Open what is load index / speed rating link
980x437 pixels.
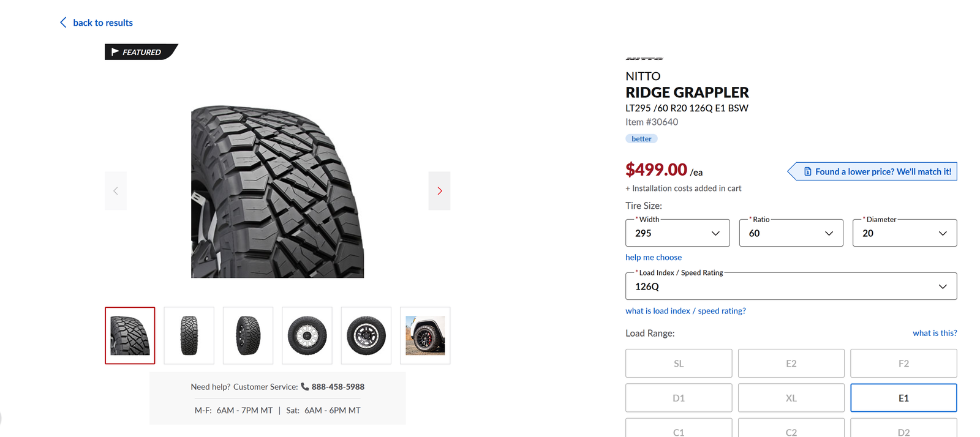tap(685, 311)
